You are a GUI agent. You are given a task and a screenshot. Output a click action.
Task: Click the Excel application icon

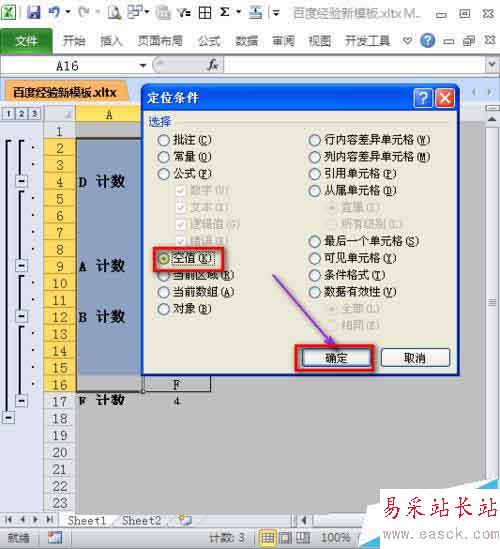tap(8, 13)
